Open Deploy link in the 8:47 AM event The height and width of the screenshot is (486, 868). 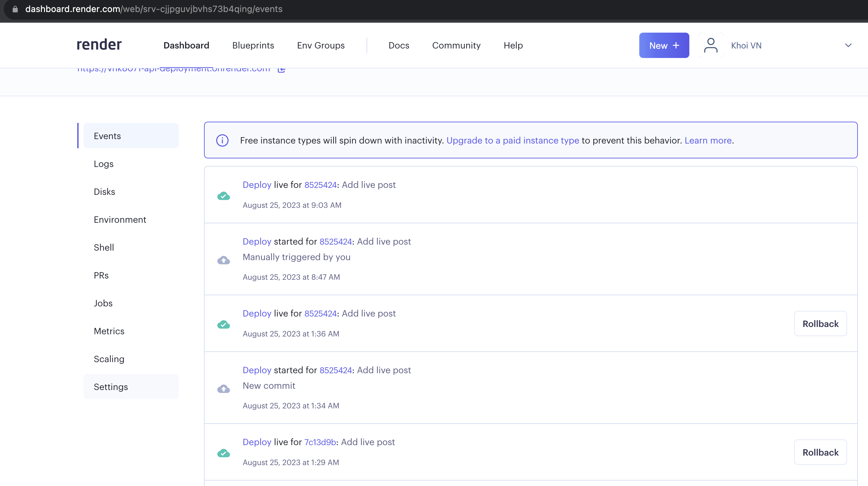(x=257, y=241)
